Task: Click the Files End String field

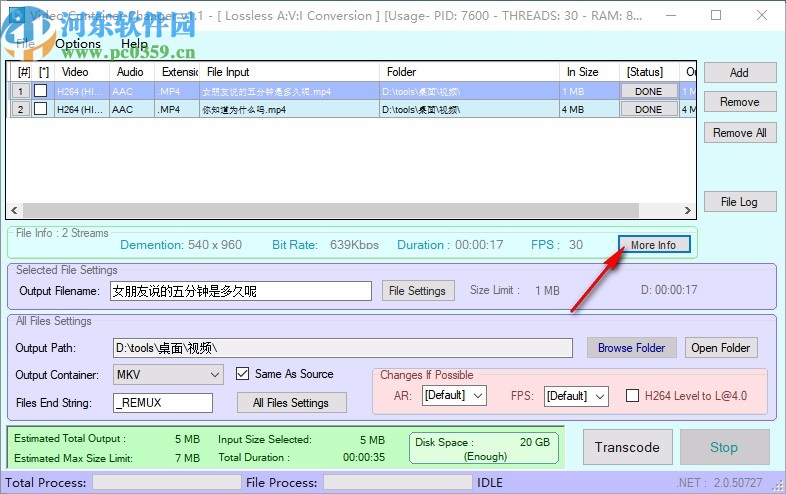Action: (163, 403)
